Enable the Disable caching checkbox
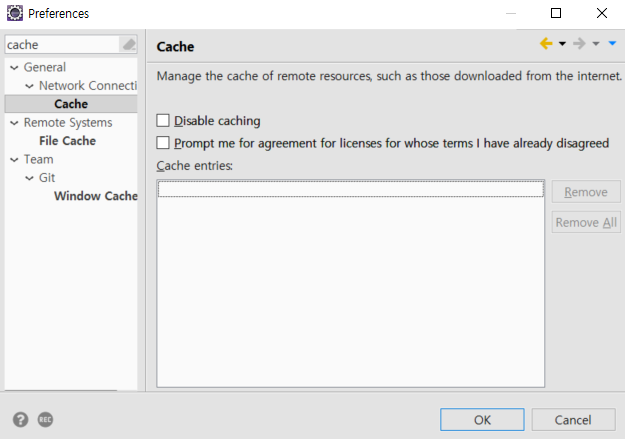Image resolution: width=625 pixels, height=439 pixels. [x=163, y=120]
